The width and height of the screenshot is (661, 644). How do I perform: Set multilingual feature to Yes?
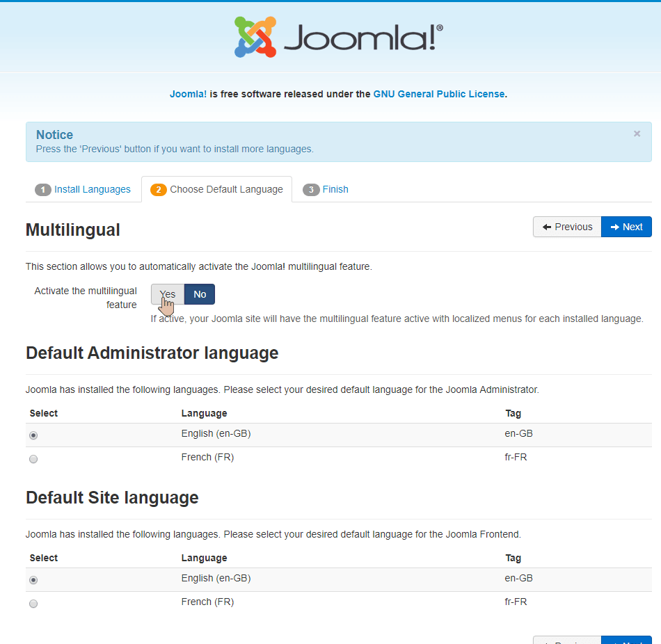(x=168, y=294)
